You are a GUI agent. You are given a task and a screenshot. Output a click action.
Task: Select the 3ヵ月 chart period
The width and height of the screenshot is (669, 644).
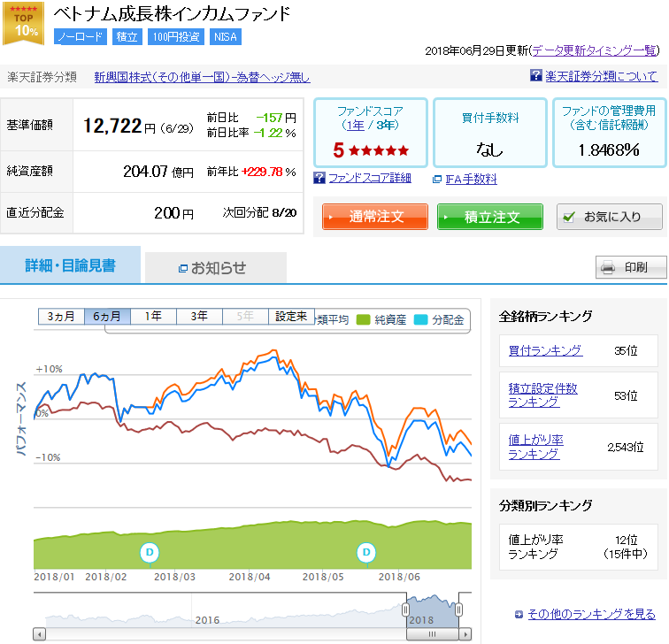61,317
